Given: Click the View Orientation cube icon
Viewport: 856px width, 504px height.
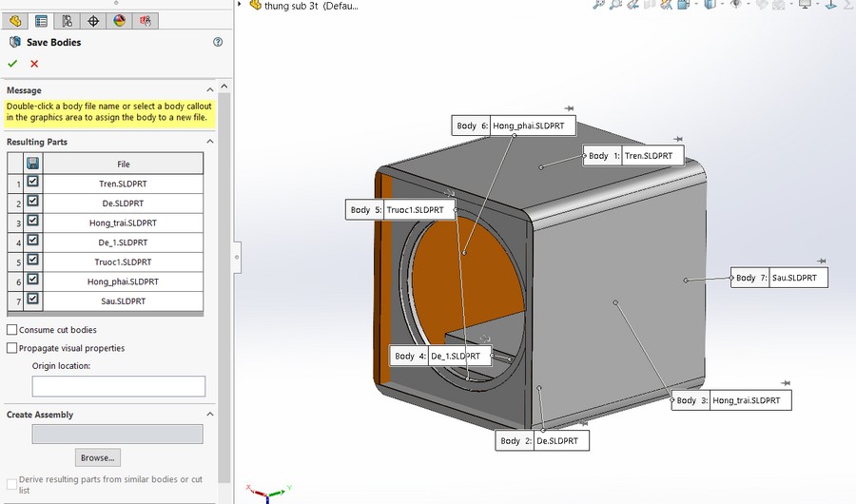Looking at the screenshot, I should [684, 5].
